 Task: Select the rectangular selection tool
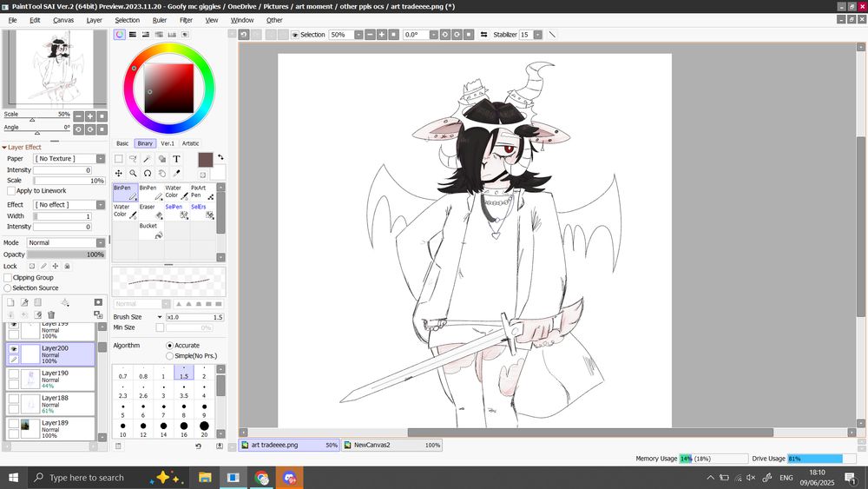(118, 159)
